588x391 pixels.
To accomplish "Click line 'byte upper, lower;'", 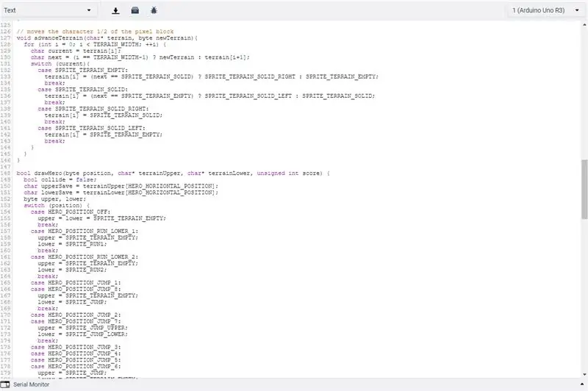I will (54, 199).
